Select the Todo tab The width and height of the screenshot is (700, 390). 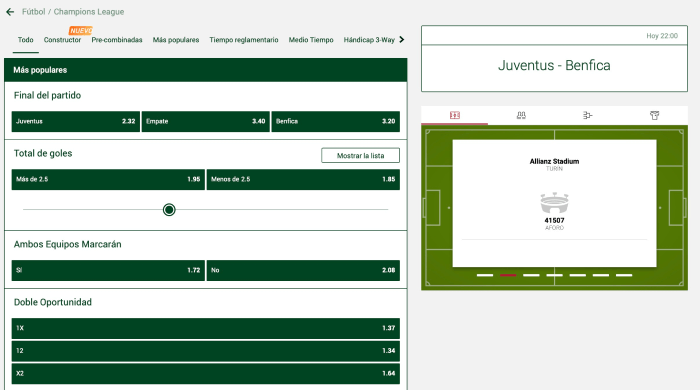(25, 40)
